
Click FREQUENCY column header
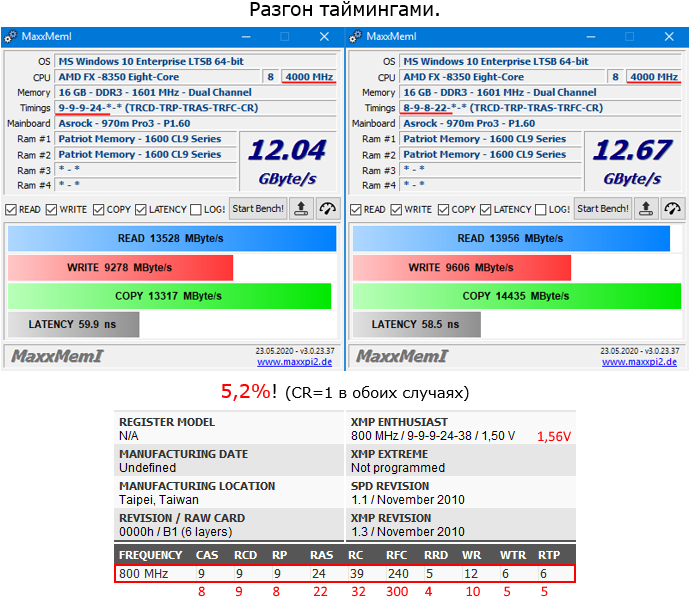[x=151, y=555]
